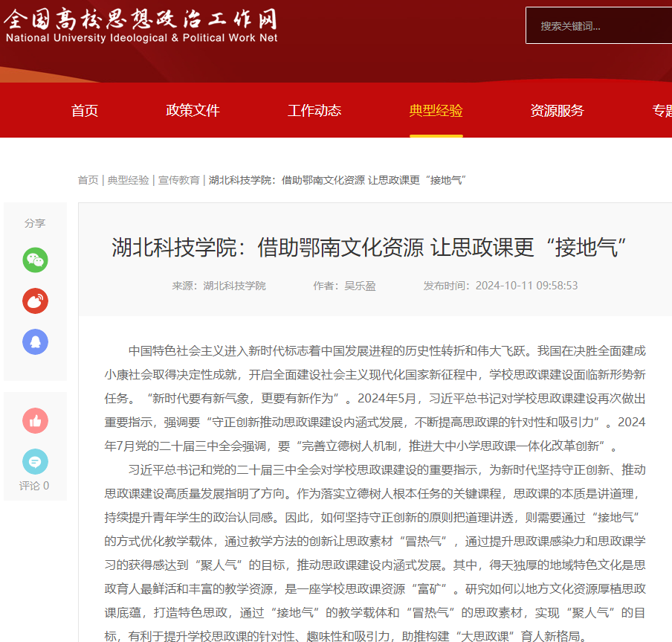Share article via the green WeChat icon

click(x=35, y=260)
